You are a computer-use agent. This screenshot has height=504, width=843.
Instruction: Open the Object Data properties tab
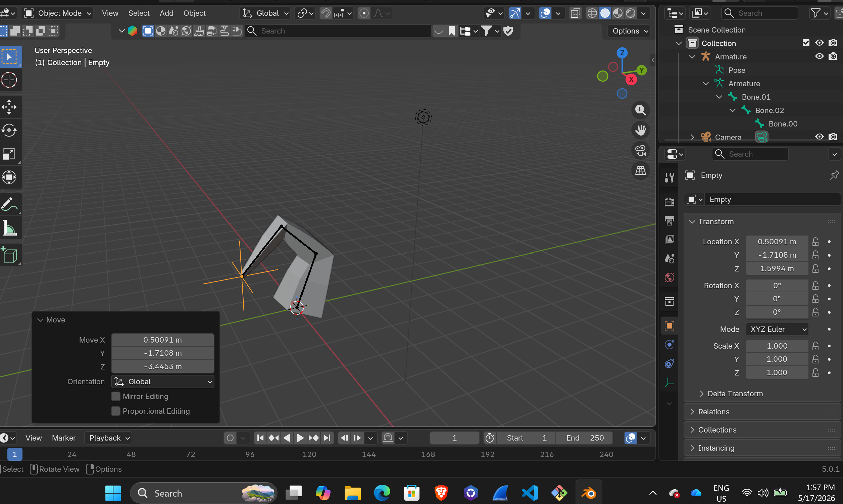point(669,383)
